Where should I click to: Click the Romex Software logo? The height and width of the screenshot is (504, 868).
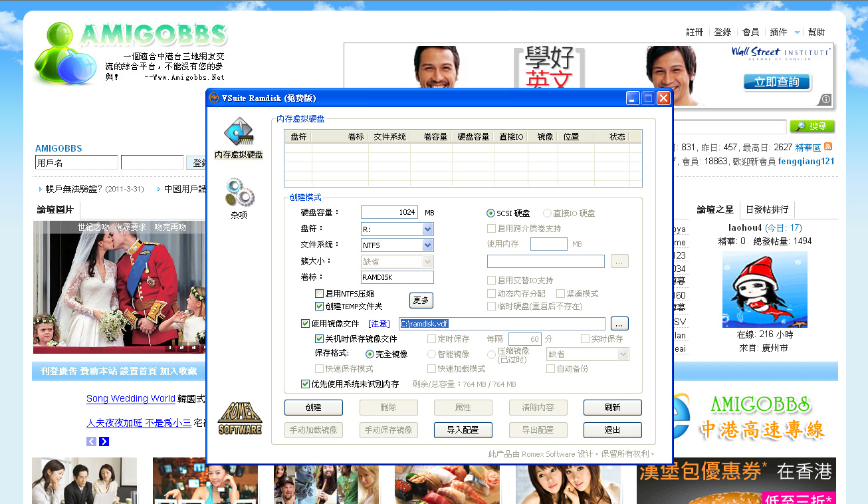[x=240, y=418]
